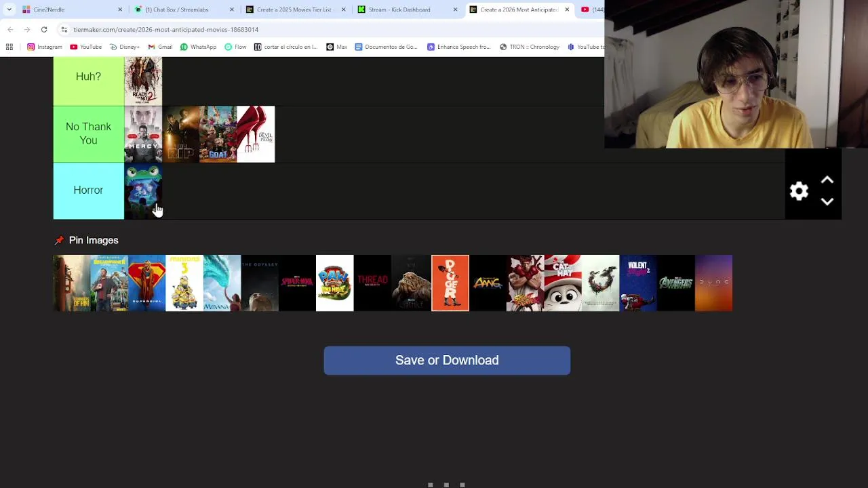Screen dimensions: 868x488
Task: Click the 'No Thank You' tier label
Action: [88, 134]
